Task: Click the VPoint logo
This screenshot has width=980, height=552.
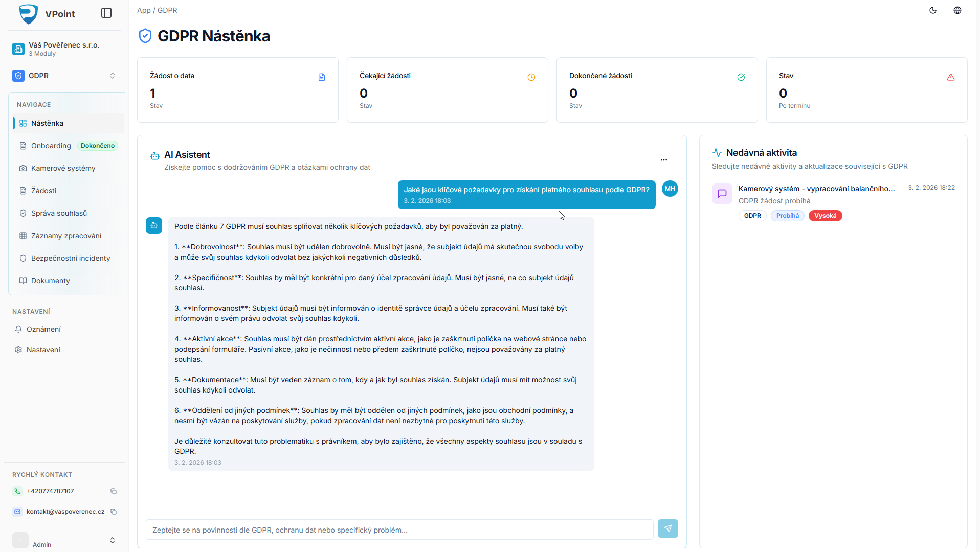Action: click(29, 14)
